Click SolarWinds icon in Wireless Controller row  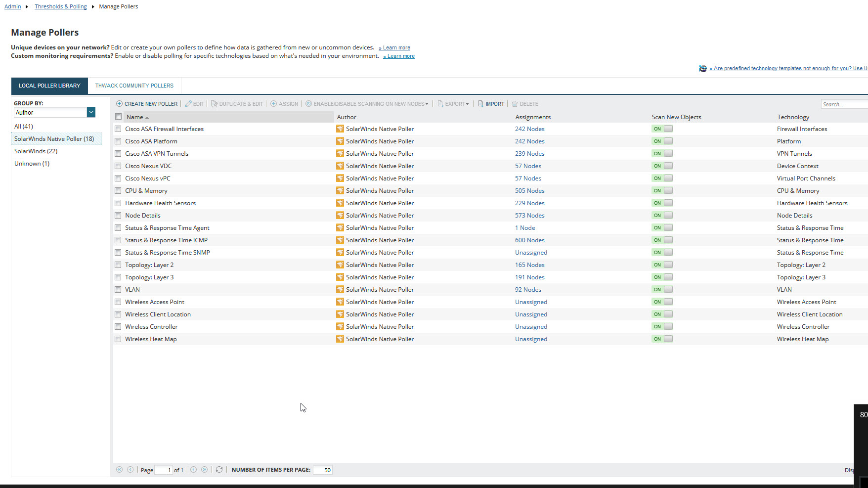click(340, 326)
